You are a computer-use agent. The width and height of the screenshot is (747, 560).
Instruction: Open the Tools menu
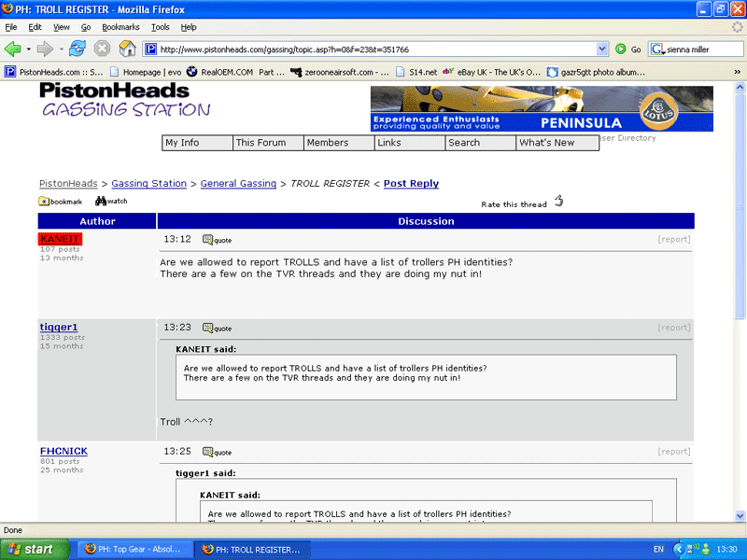point(161,27)
